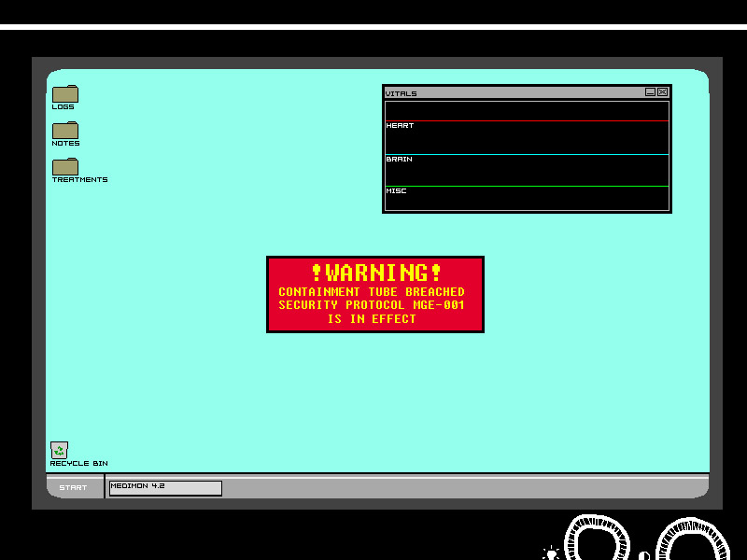Select the MISC row in VITALS

click(527, 198)
